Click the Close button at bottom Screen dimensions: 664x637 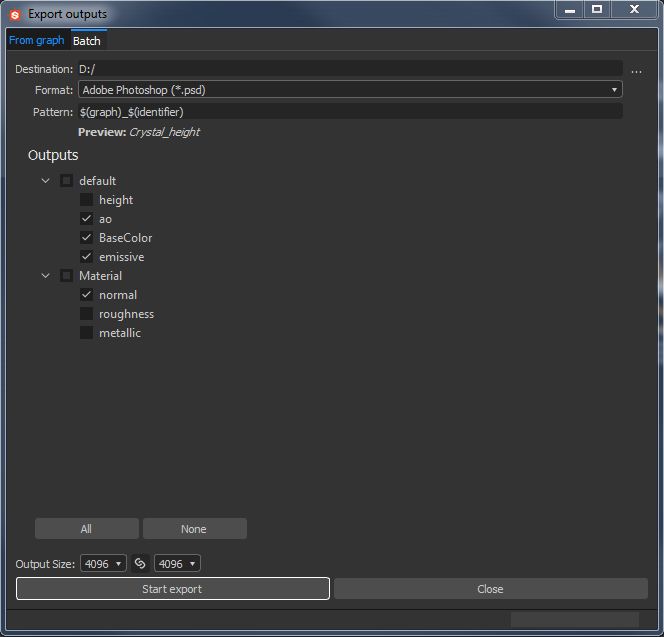click(491, 589)
